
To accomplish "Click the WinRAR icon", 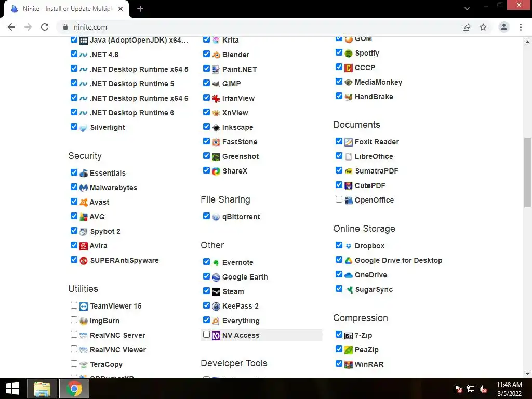I will (349, 364).
